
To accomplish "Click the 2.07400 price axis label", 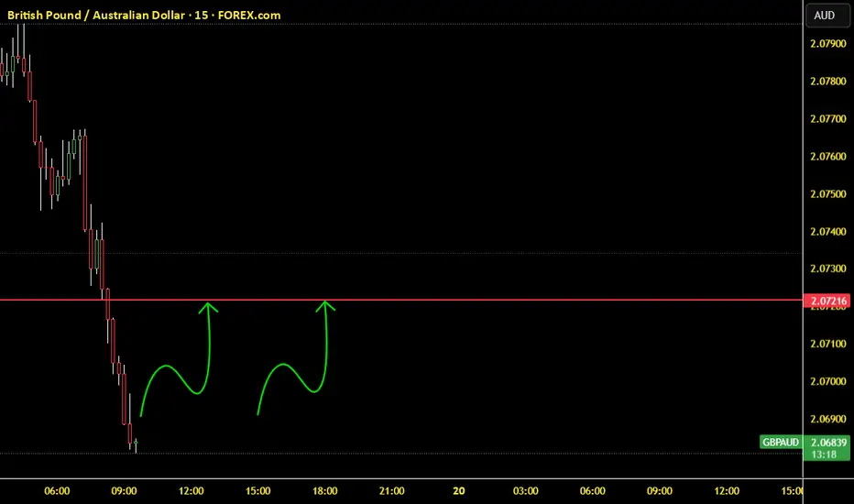I will point(827,232).
